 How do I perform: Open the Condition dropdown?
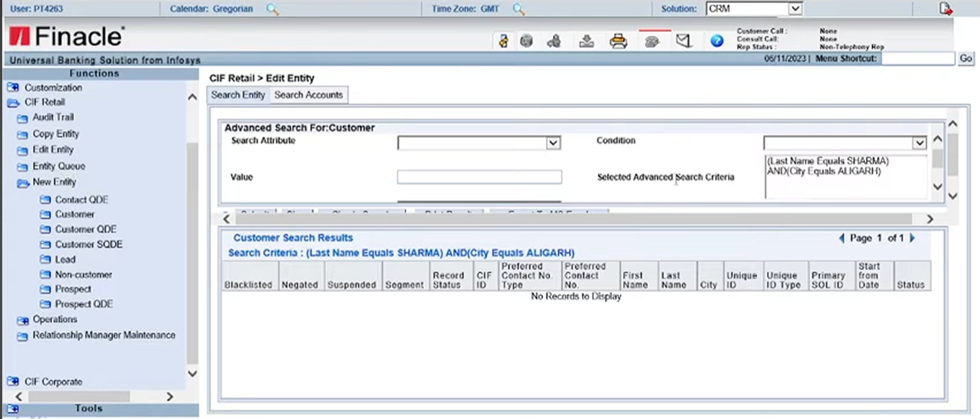point(919,143)
